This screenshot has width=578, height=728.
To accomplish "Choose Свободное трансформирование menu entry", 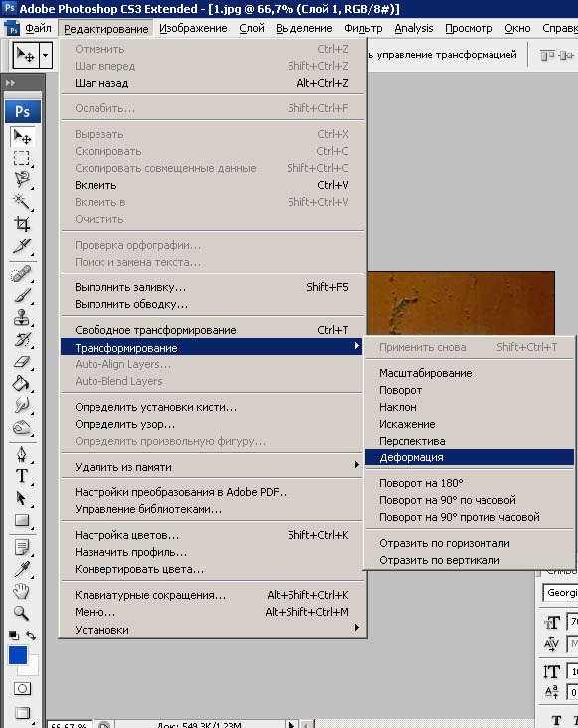I will coord(212,330).
